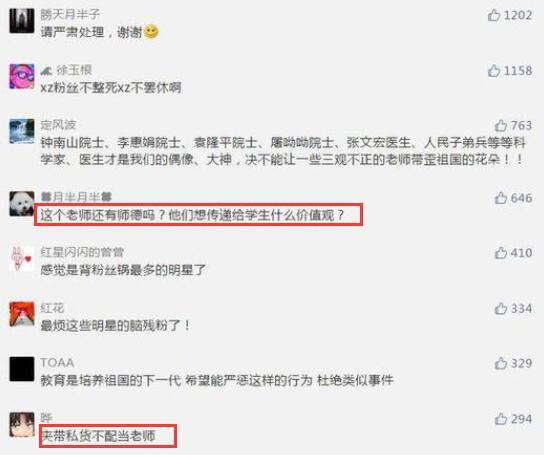Open 定风波's waterfall avatar
Image resolution: width=544 pixels, height=455 pixels.
tap(22, 131)
